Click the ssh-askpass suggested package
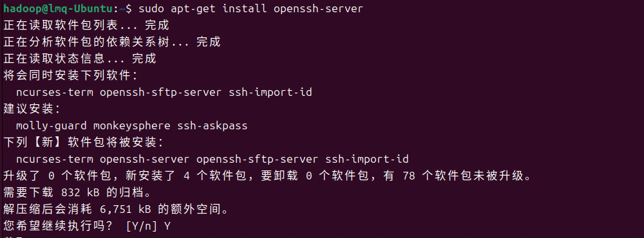This screenshot has width=644, height=238. click(213, 125)
